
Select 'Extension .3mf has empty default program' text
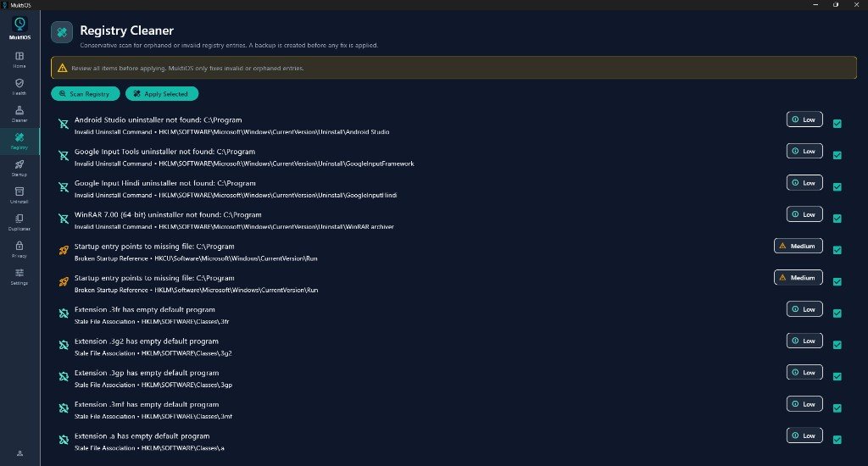pos(147,404)
